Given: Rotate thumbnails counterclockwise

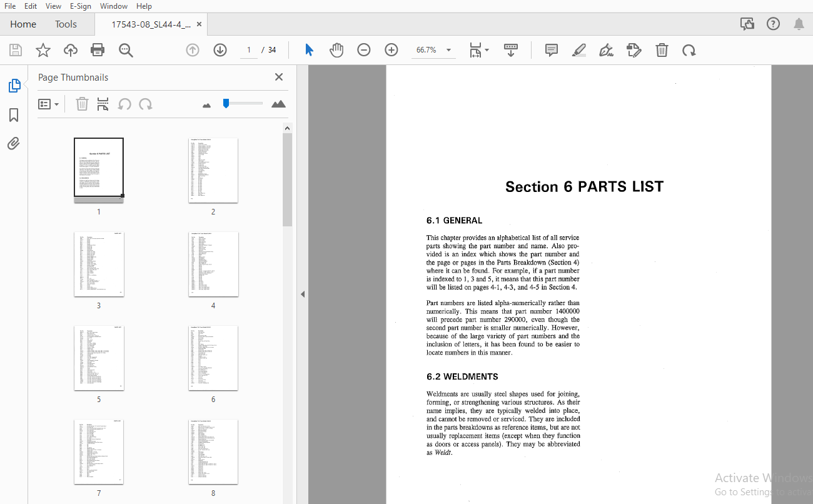Looking at the screenshot, I should [124, 104].
